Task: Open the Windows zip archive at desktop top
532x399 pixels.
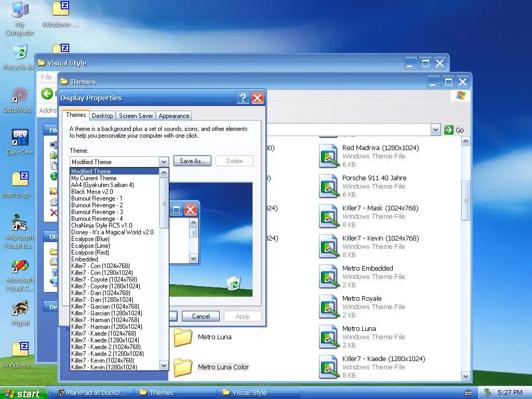Action: coord(60,14)
